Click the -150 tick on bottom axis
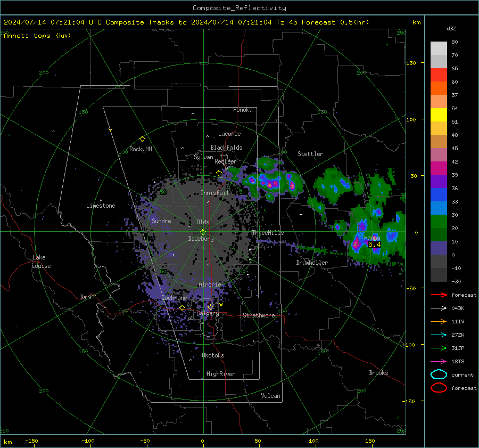 32,441
